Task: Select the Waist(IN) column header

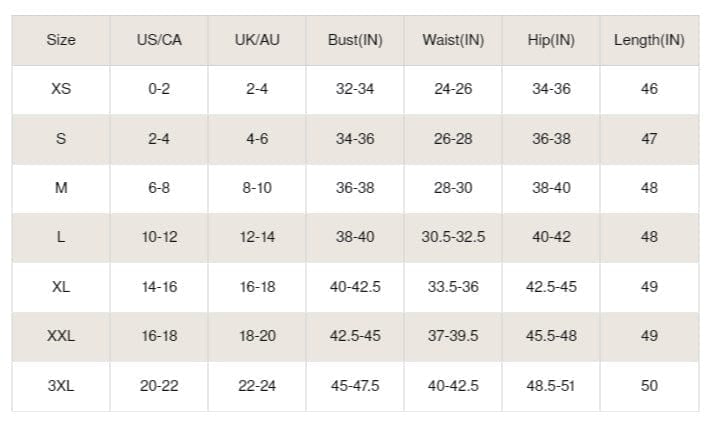Action: [453, 40]
